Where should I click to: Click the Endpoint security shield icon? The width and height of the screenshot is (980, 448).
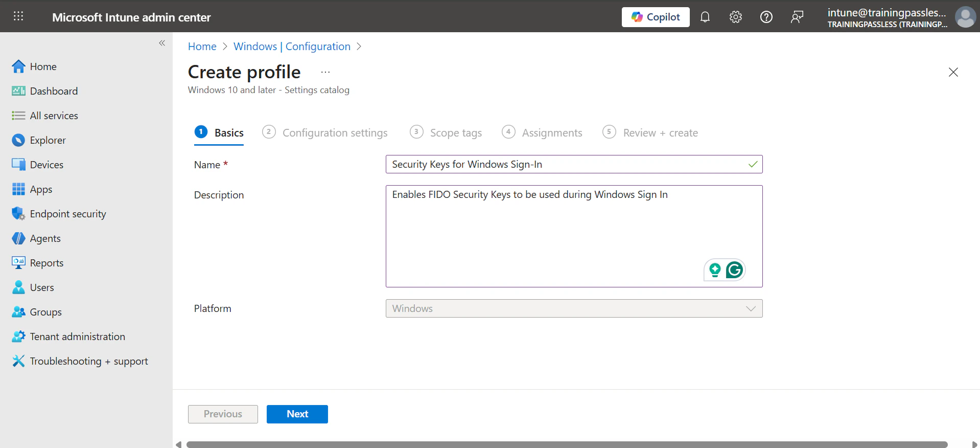tap(18, 214)
